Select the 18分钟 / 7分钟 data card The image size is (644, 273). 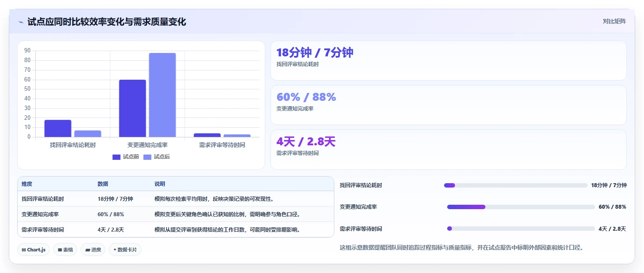448,60
